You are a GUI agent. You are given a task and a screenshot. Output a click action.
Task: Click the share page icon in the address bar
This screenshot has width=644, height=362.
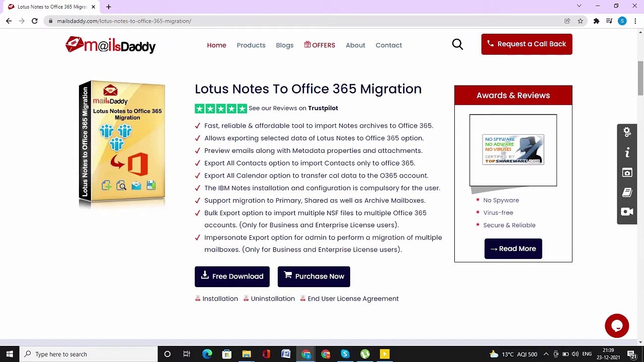click(x=567, y=21)
